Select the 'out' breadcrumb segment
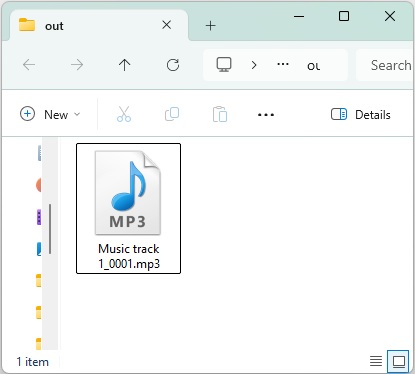 point(314,66)
